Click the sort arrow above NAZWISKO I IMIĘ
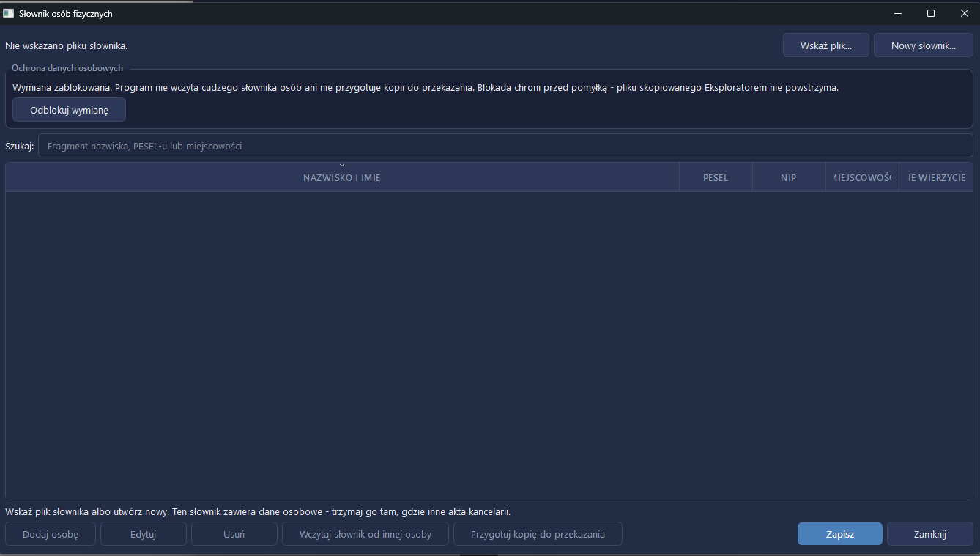The image size is (980, 556). coord(342,166)
